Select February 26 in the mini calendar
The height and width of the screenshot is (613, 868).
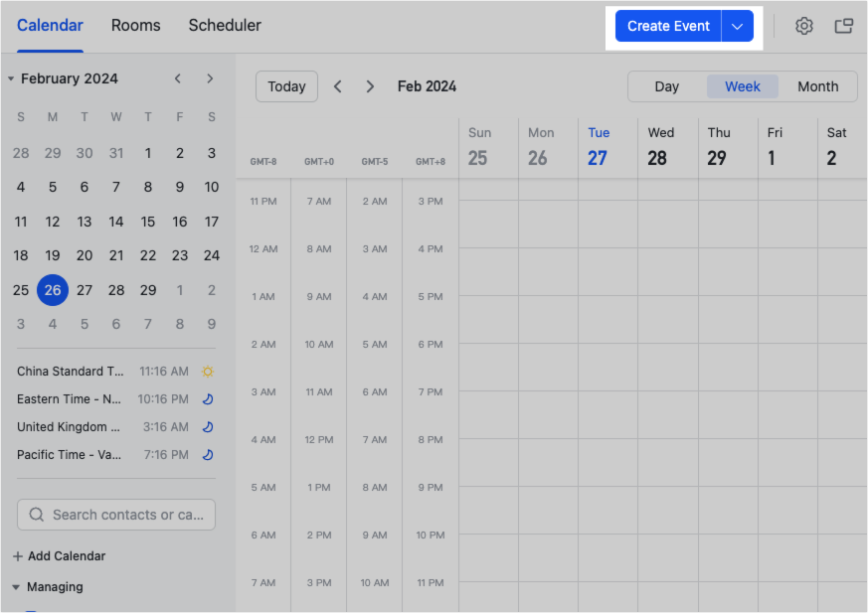[52, 289]
